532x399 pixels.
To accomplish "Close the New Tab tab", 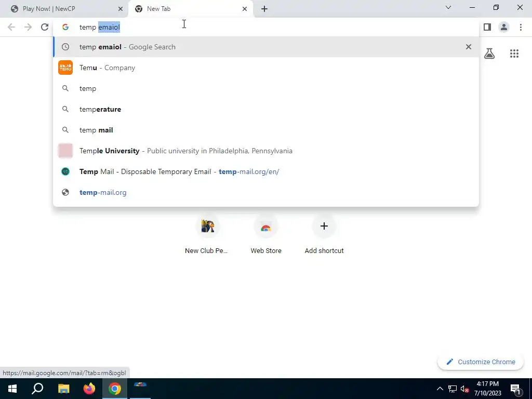I will click(x=245, y=9).
